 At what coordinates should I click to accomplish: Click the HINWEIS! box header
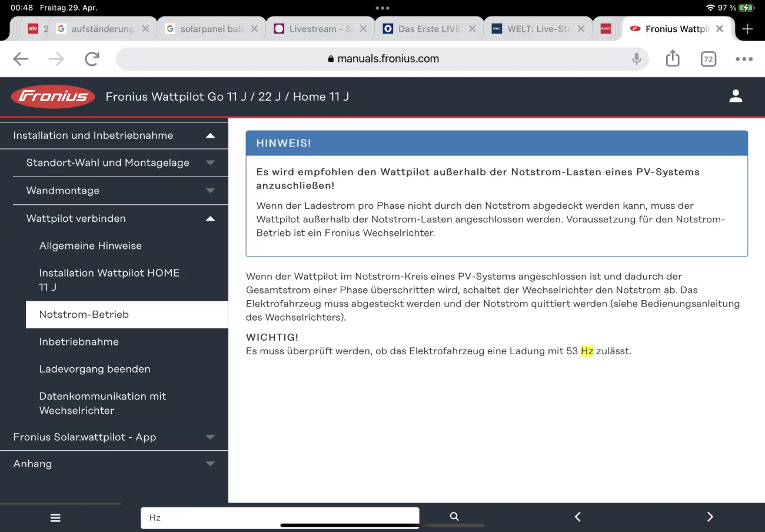497,143
